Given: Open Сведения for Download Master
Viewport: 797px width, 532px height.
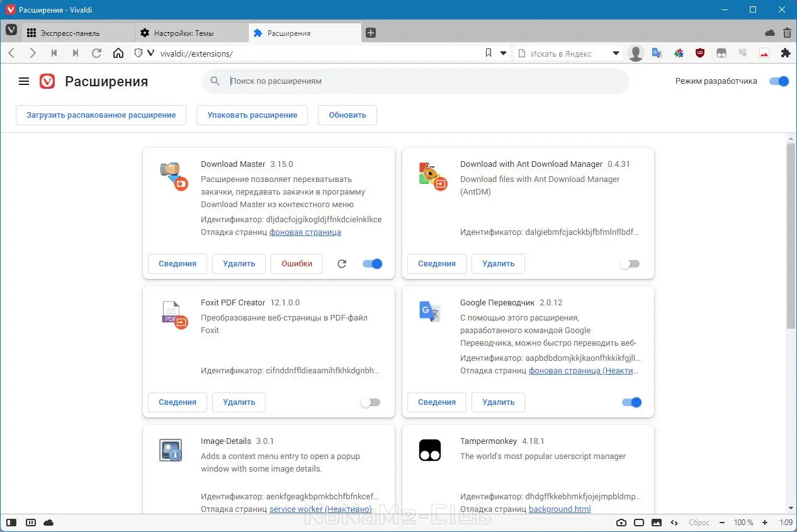Looking at the screenshot, I should (178, 264).
